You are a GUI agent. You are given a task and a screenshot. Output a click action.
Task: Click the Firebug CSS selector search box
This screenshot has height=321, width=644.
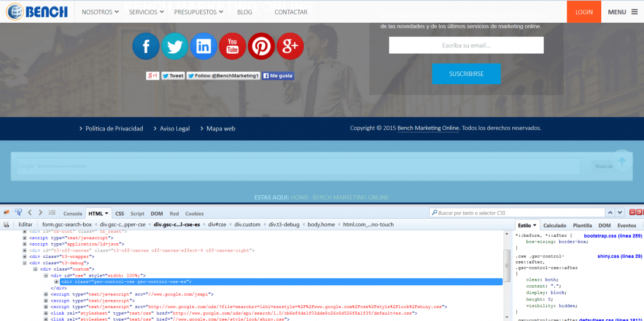(517, 213)
